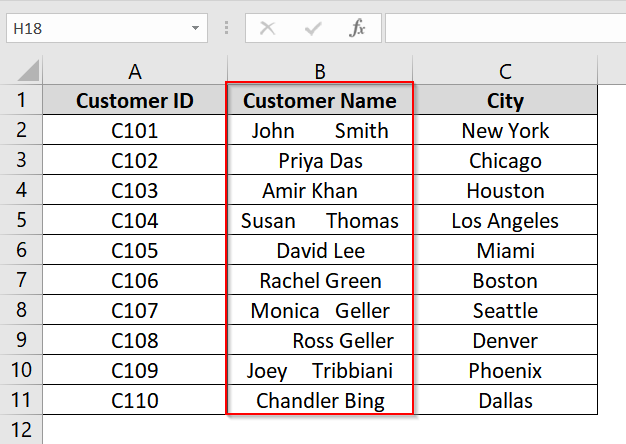Select row 4 header
Screen dimensions: 626x444
[x=21, y=190]
